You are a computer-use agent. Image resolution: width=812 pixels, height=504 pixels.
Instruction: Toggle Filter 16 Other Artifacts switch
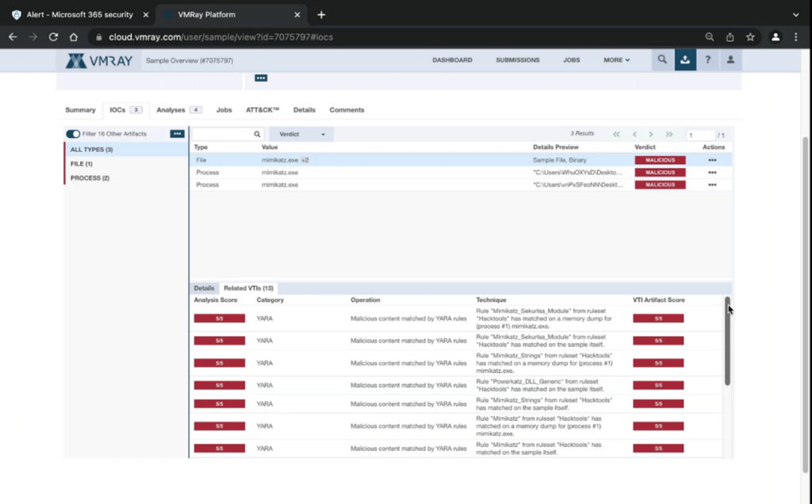(73, 133)
